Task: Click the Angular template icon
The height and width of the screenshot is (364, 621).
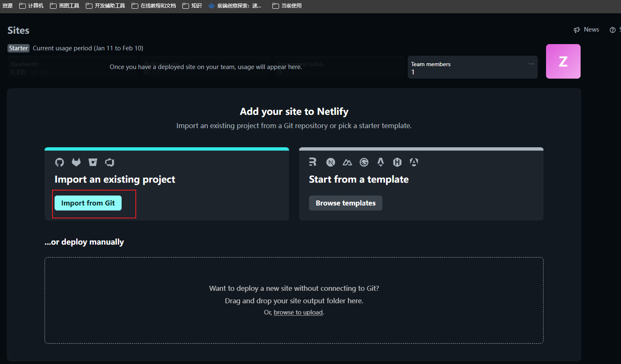Action: coord(414,162)
